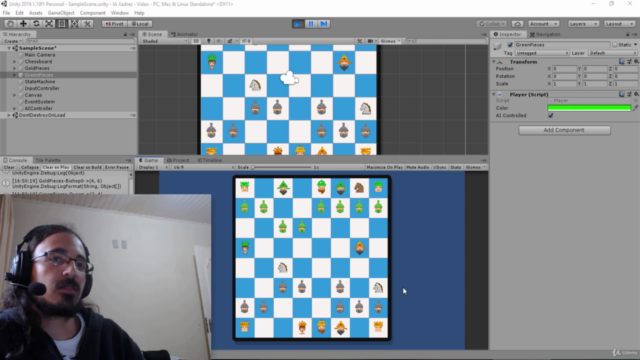Toggle the GreenPieces active checkbox

pyautogui.click(x=510, y=44)
